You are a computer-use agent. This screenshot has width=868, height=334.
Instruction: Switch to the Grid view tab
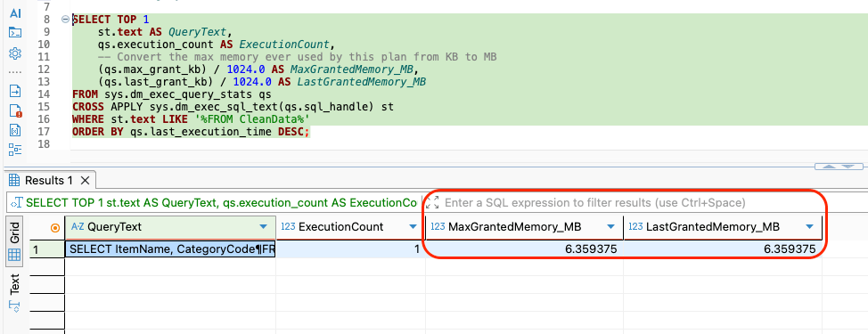point(15,241)
